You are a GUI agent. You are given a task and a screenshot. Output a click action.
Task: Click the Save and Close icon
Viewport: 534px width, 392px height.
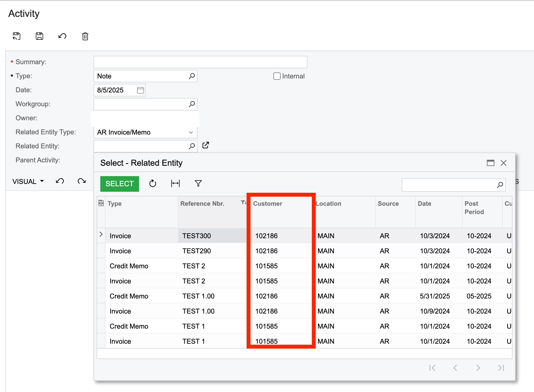[x=17, y=36]
